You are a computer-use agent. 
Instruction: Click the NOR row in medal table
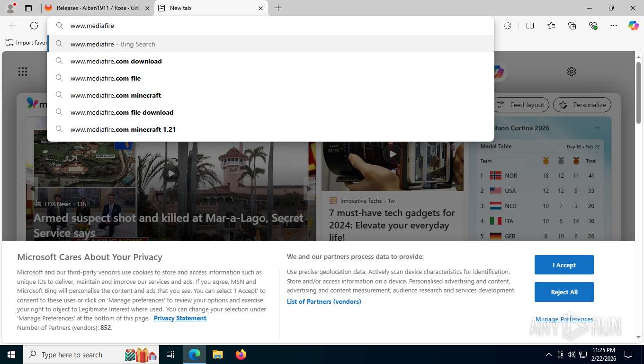tap(539, 175)
